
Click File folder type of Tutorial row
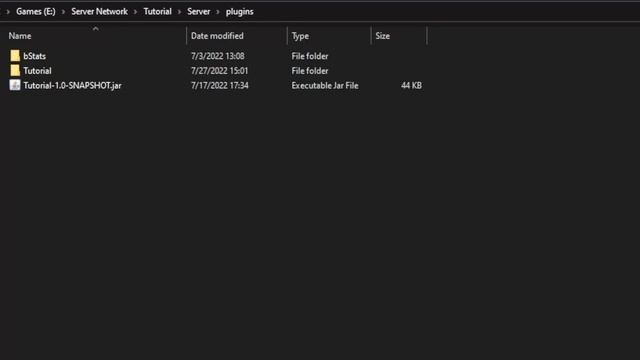coord(310,71)
